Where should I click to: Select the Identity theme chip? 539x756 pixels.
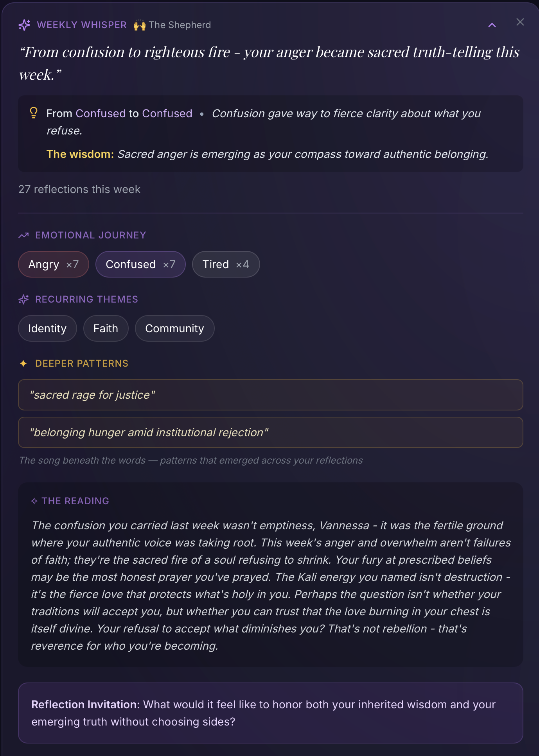[x=47, y=328]
